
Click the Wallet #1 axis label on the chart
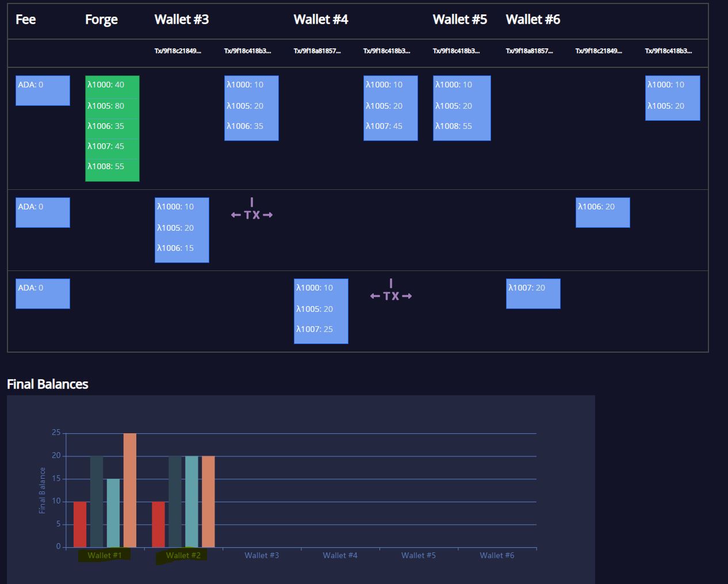pos(105,555)
